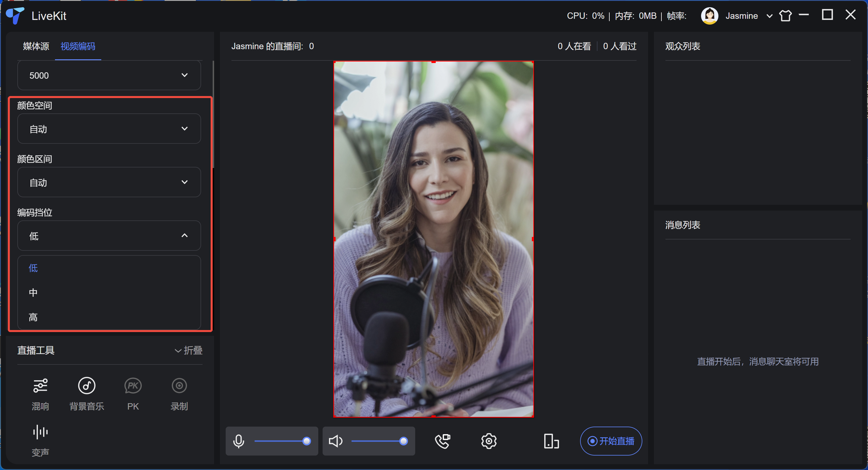Select 高 in the encoding preset list
The width and height of the screenshot is (868, 470).
[x=33, y=317]
